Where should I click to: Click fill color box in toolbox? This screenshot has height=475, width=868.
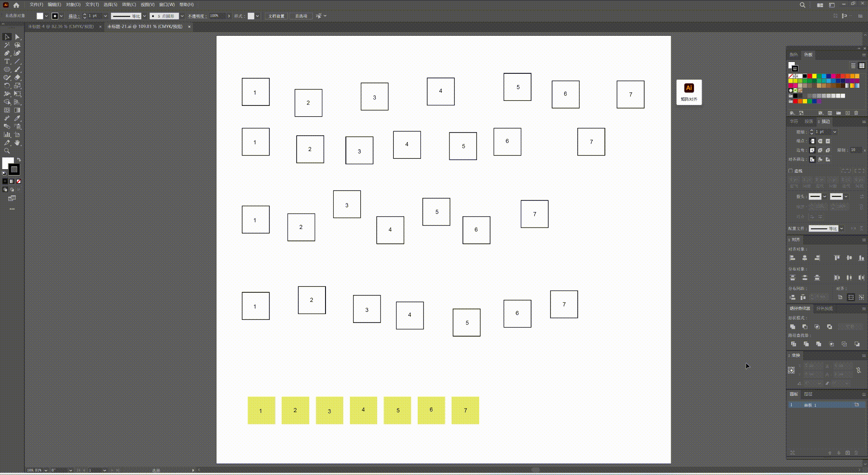pos(8,163)
